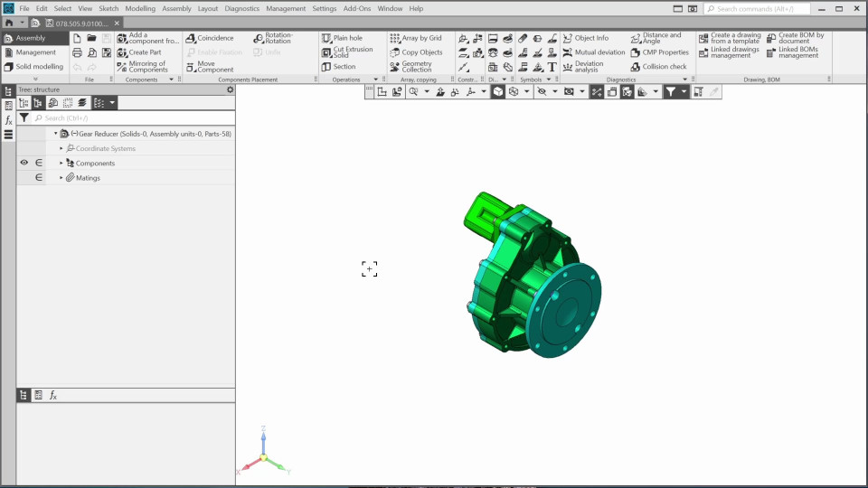The width and height of the screenshot is (868, 488).
Task: Click the tree search input field
Action: (131, 118)
